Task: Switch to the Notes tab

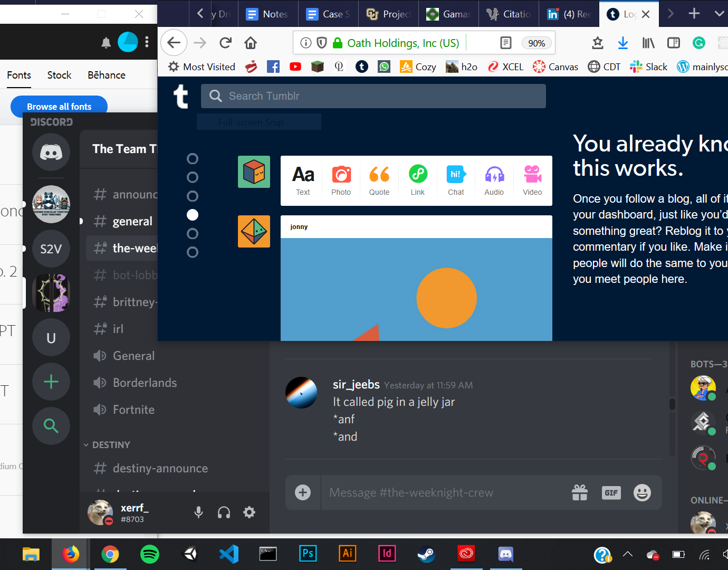Action: tap(268, 14)
